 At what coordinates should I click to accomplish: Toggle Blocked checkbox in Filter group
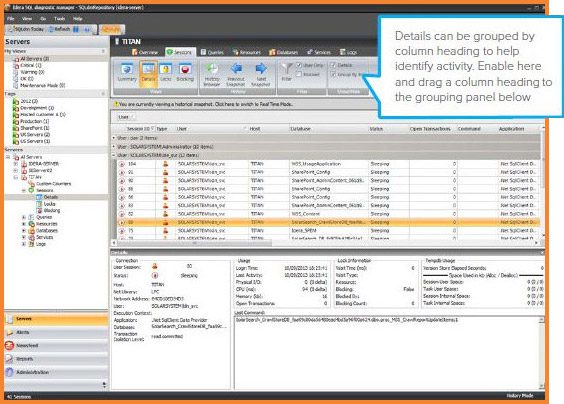click(299, 74)
